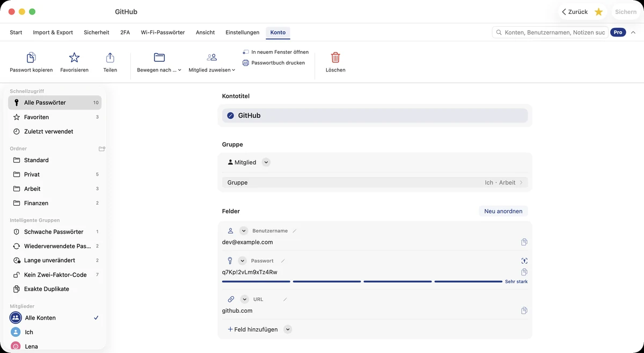Edit the Passwort label pencil icon
644x353 pixels.
(x=283, y=261)
